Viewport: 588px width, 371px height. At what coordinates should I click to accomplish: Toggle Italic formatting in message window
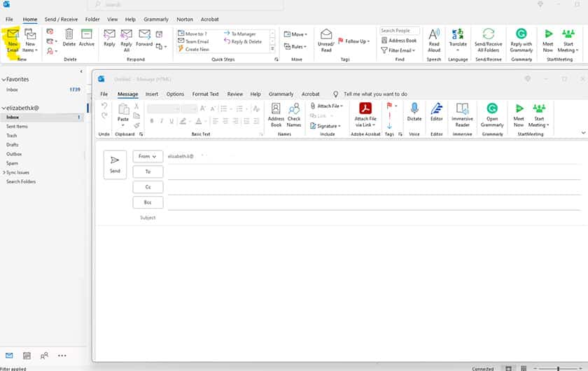tap(162, 121)
